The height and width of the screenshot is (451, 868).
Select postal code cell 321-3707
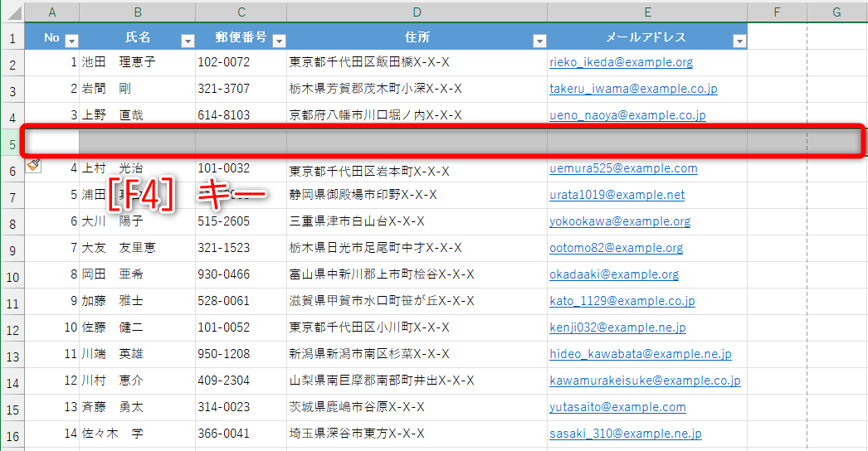241,89
